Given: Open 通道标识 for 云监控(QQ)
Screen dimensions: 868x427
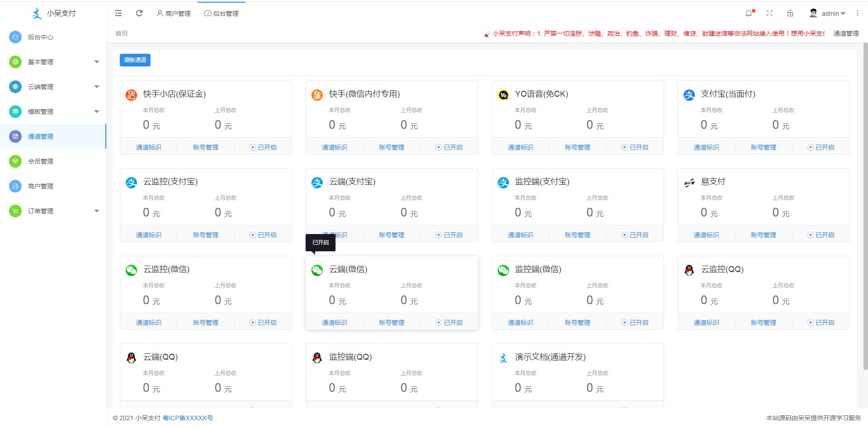Looking at the screenshot, I should [x=707, y=323].
